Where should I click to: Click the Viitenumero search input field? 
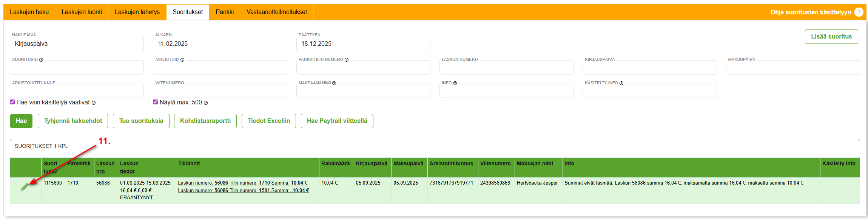(220, 91)
